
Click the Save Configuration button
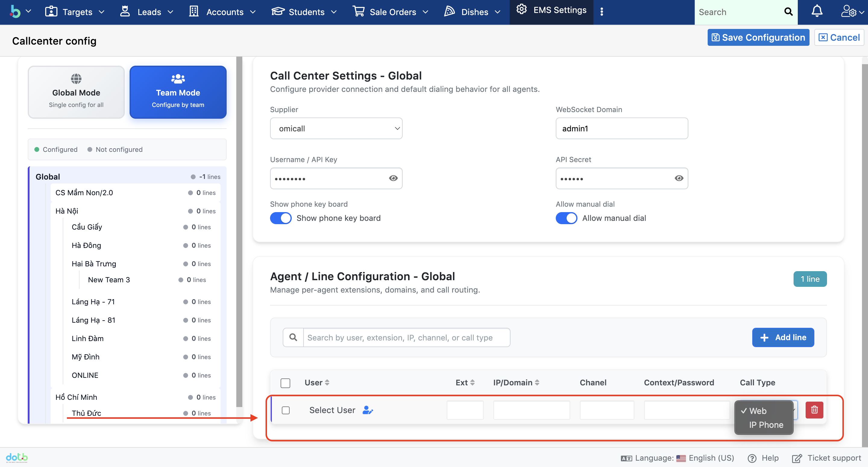(x=758, y=37)
